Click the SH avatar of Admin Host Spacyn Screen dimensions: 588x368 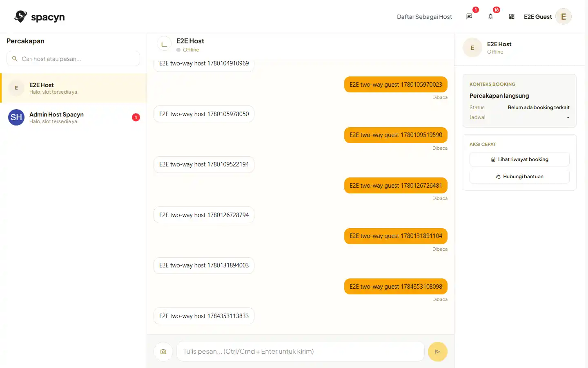pos(16,117)
